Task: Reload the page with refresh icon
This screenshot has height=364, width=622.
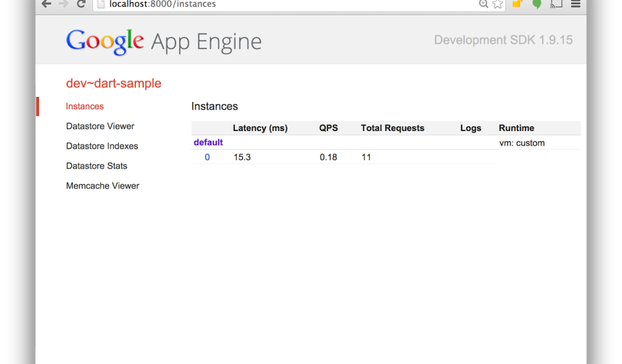Action: [81, 4]
